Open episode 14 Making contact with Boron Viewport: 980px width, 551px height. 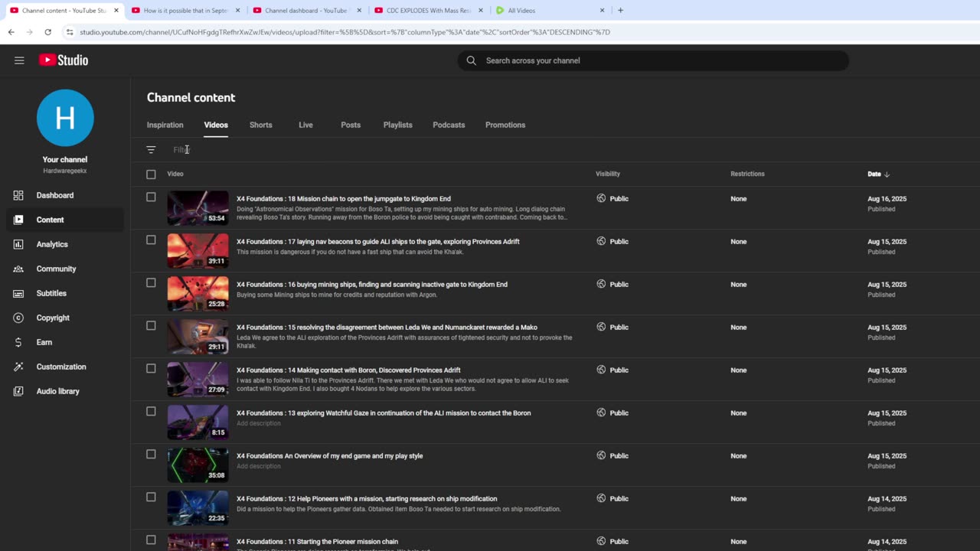[x=348, y=370]
